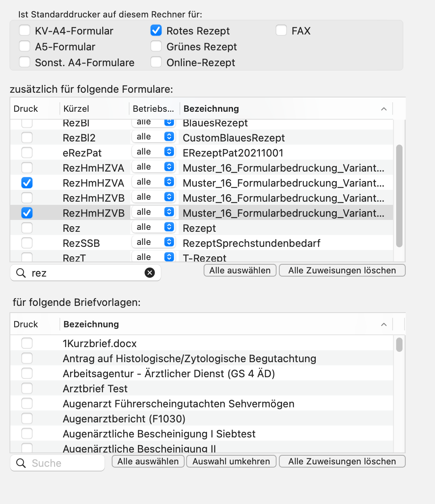Open the 'alle' dropdown in the Rez row

[x=153, y=227]
